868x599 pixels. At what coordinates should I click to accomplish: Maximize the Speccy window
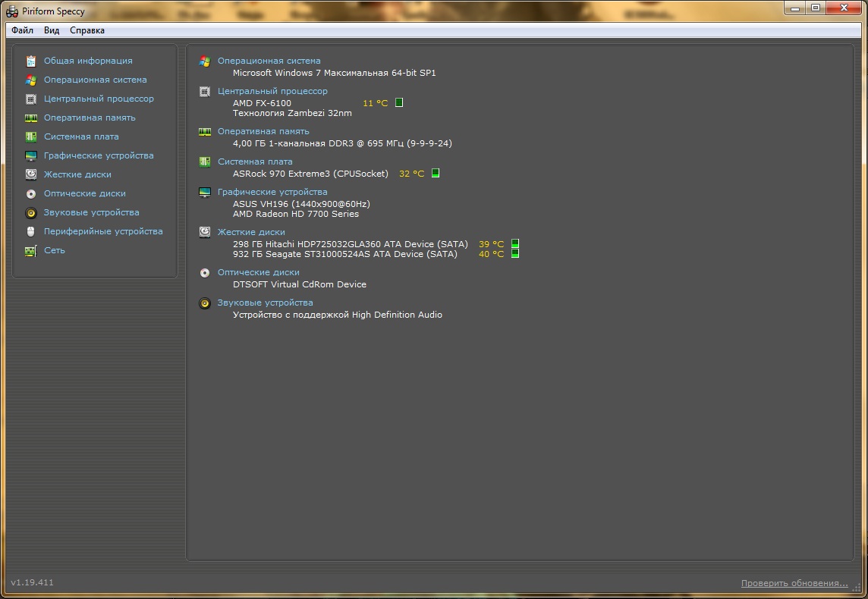click(x=816, y=8)
